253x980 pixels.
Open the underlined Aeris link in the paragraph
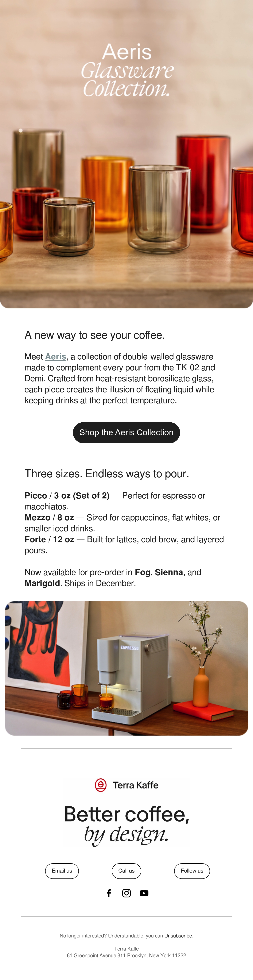point(56,356)
